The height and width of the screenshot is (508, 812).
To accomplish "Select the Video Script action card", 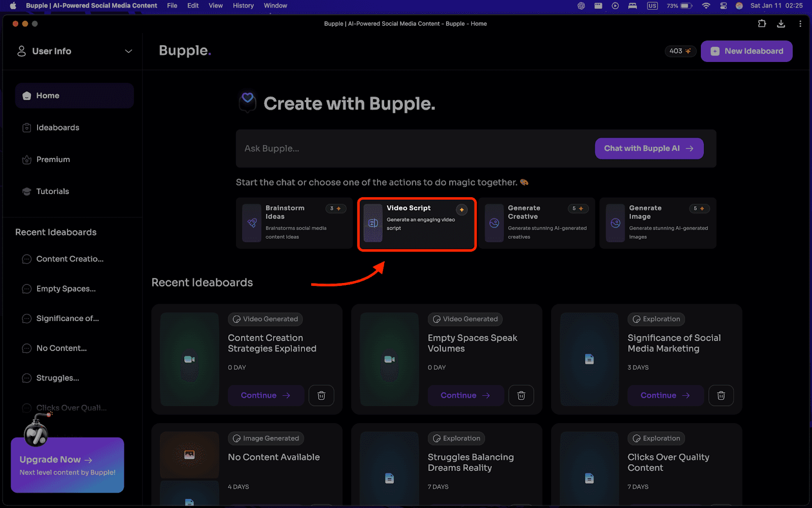I will (x=417, y=224).
